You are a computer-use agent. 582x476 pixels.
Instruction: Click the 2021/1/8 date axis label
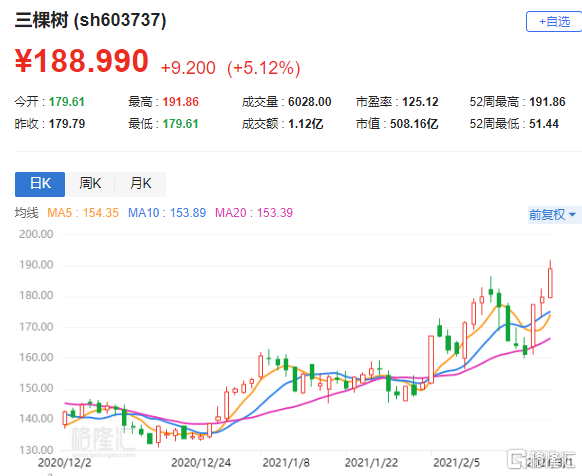[x=286, y=463]
